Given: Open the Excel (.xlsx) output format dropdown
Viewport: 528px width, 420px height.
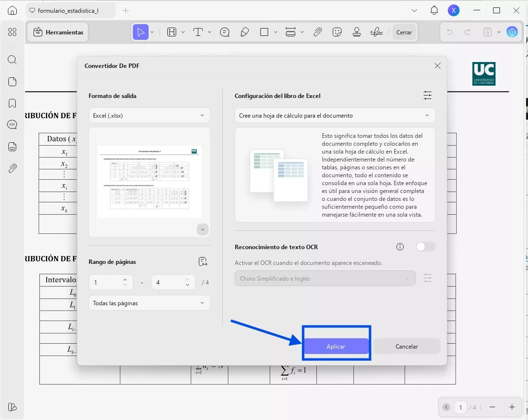Looking at the screenshot, I should pyautogui.click(x=149, y=116).
